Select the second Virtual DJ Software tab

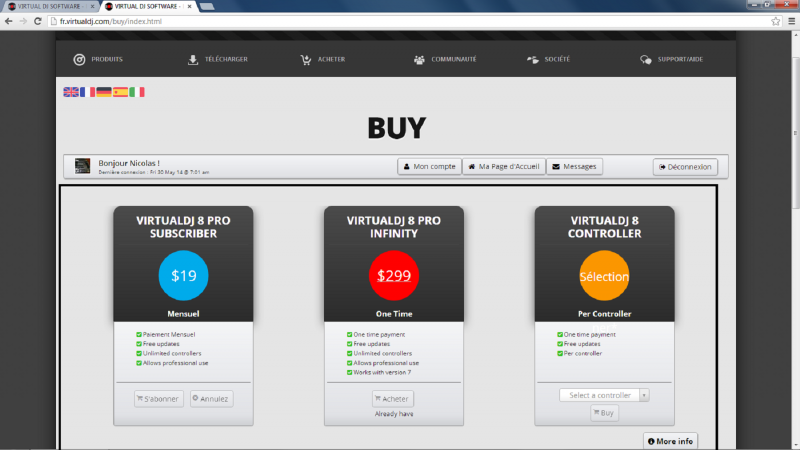tap(146, 6)
